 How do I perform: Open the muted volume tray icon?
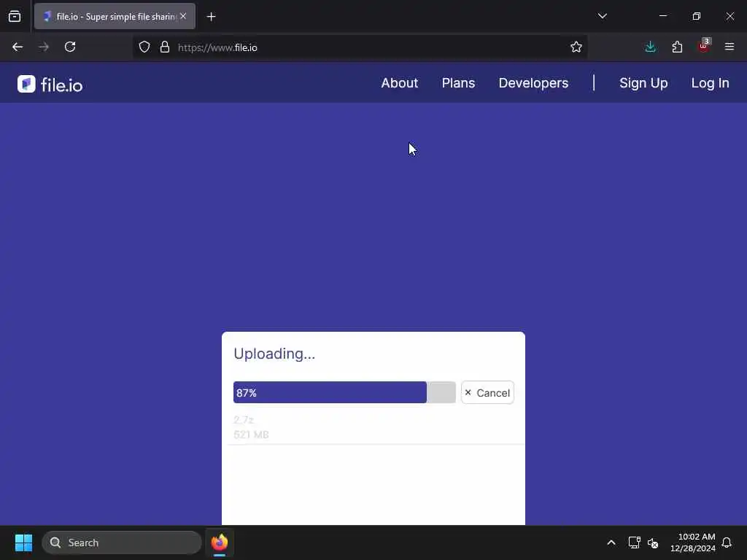pos(653,542)
